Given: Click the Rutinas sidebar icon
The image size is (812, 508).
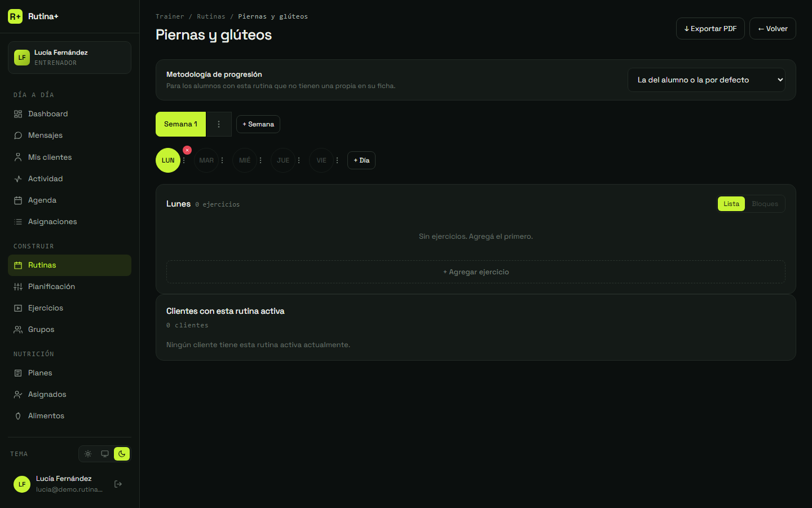Looking at the screenshot, I should pos(18,265).
